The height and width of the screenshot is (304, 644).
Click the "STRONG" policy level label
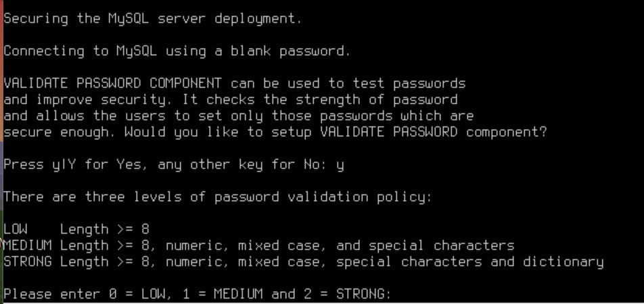click(x=28, y=262)
